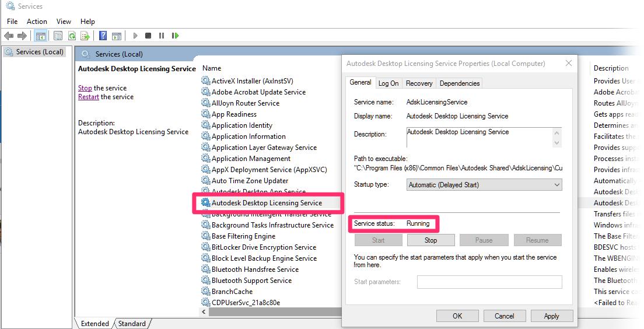
Task: Open Properties via toolbar icon
Action: pos(58,36)
